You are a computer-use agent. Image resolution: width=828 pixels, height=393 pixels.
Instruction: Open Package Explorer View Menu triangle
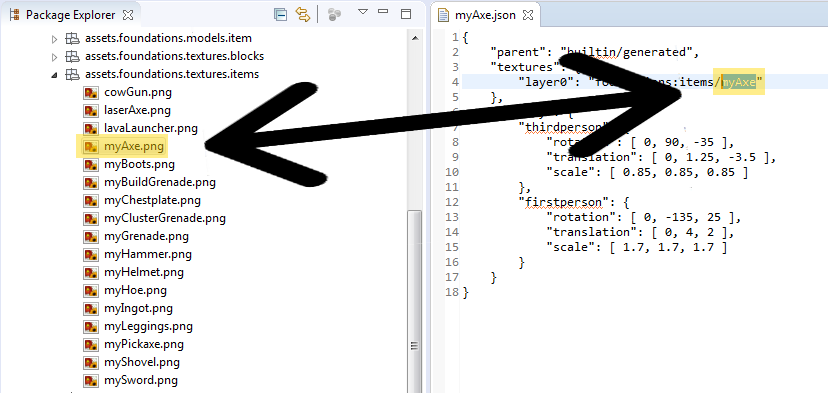(363, 12)
